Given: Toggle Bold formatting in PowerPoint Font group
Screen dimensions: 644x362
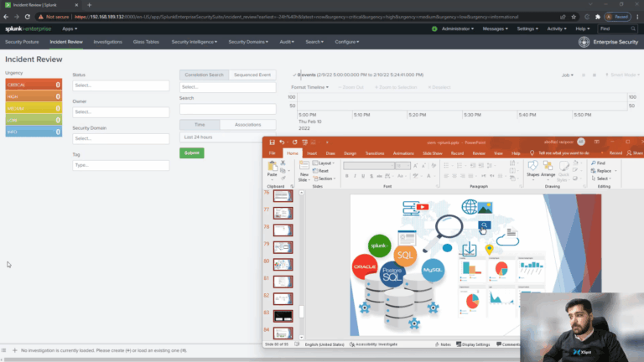Looking at the screenshot, I should pyautogui.click(x=346, y=176).
